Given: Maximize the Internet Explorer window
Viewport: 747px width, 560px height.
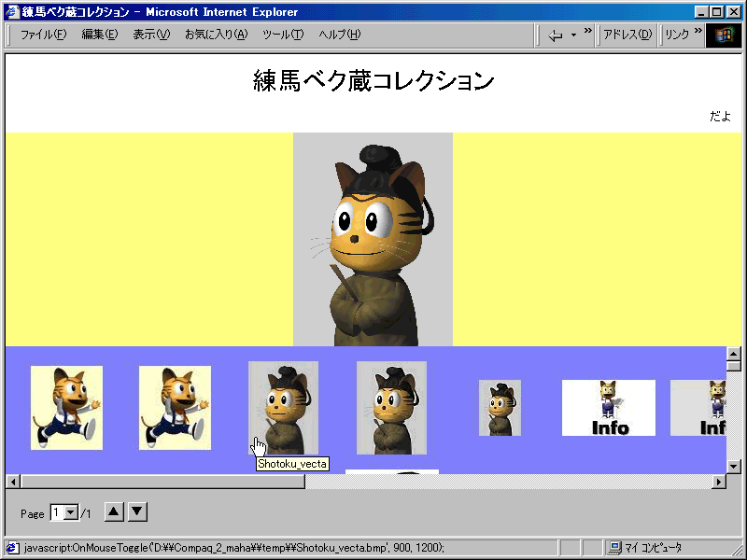Looking at the screenshot, I should point(716,12).
